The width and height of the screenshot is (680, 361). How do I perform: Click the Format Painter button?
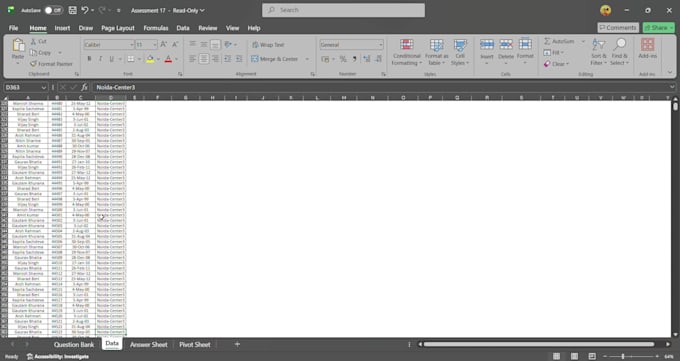[x=51, y=64]
